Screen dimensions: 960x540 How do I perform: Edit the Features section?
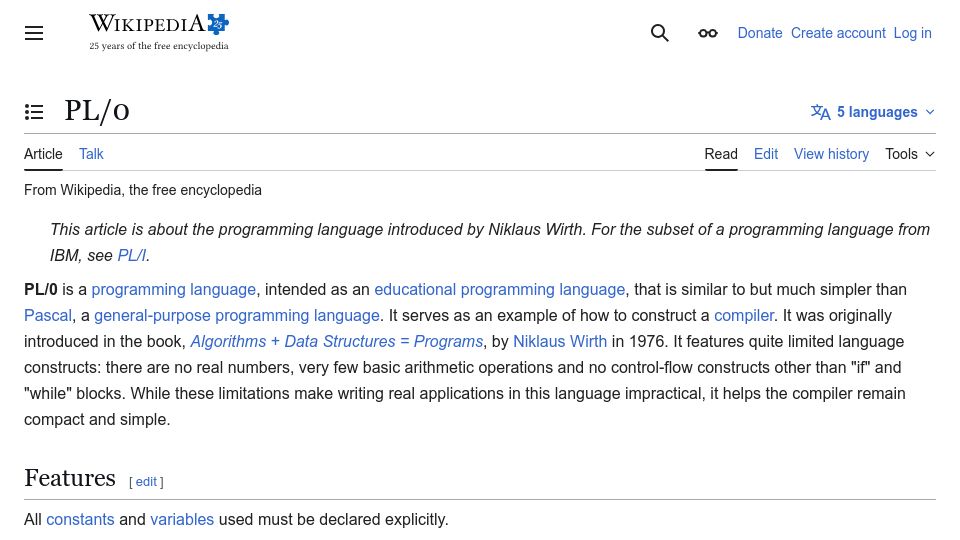pos(146,482)
